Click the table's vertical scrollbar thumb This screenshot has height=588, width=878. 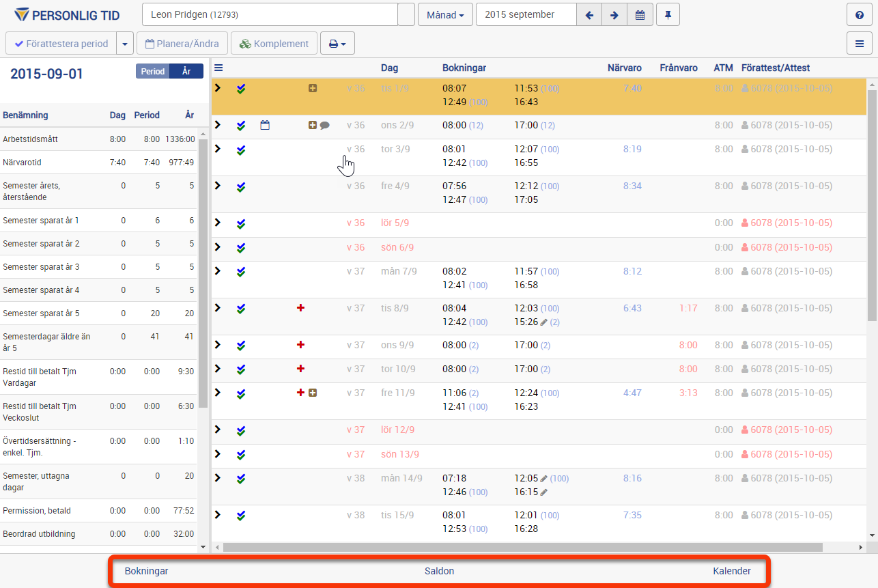coord(872,205)
